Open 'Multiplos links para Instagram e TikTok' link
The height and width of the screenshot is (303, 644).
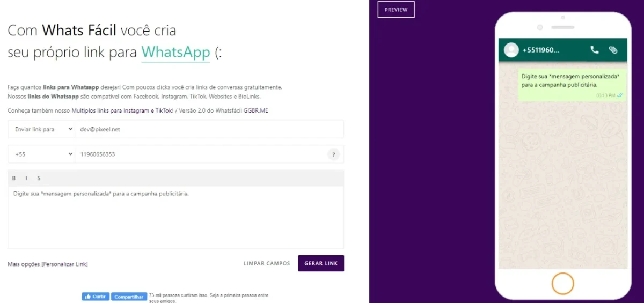click(x=122, y=110)
